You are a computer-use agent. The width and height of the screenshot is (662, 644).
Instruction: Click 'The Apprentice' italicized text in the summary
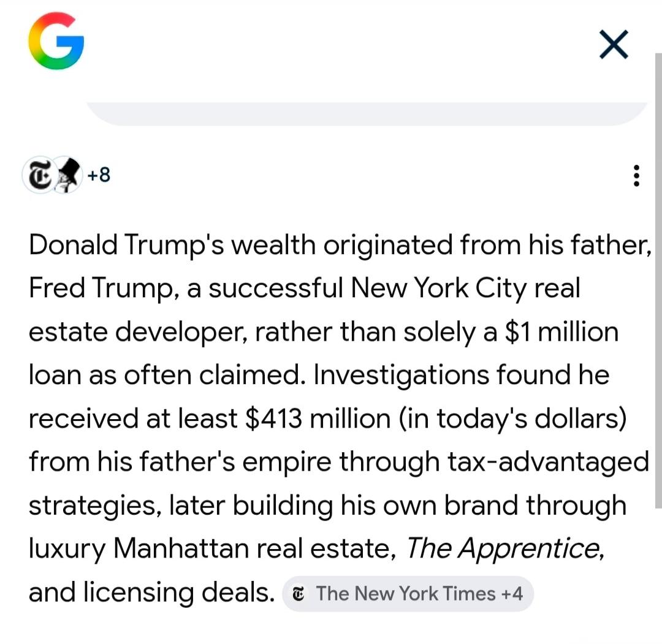501,549
